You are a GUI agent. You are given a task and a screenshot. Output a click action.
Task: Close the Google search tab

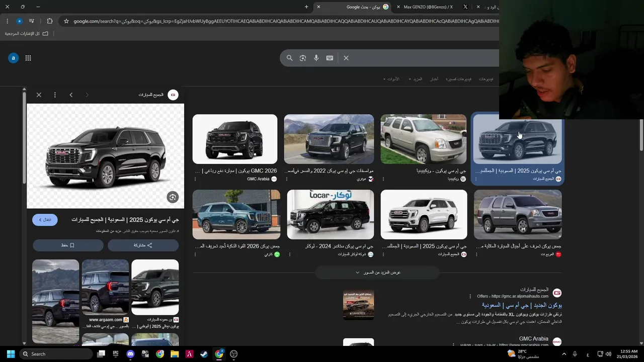pyautogui.click(x=318, y=7)
